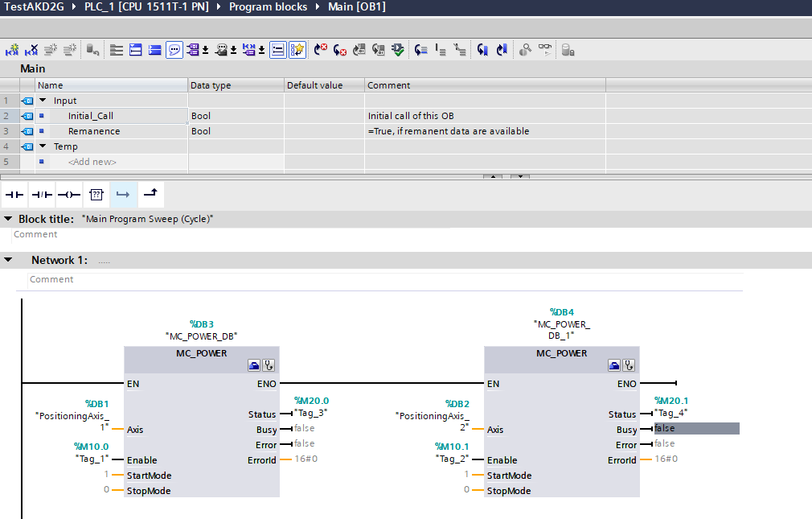The image size is (812, 519).
Task: Click the Block title comment field
Action: tap(232, 234)
